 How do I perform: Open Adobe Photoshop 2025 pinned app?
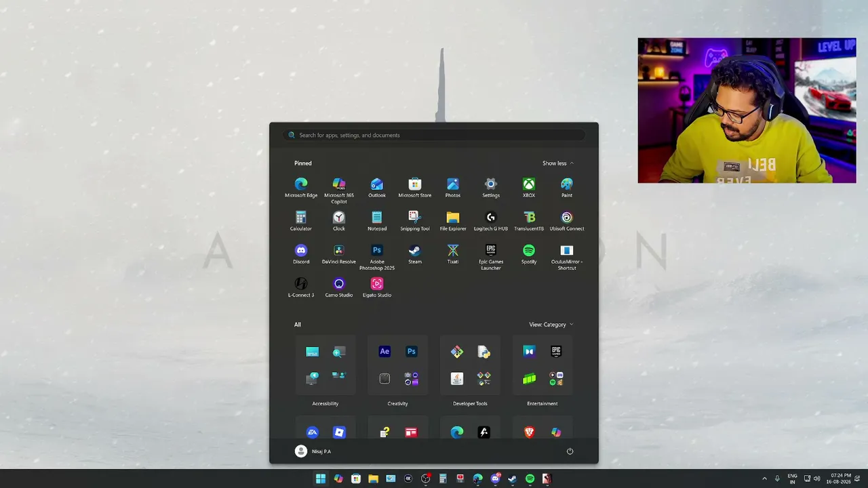[x=377, y=256]
